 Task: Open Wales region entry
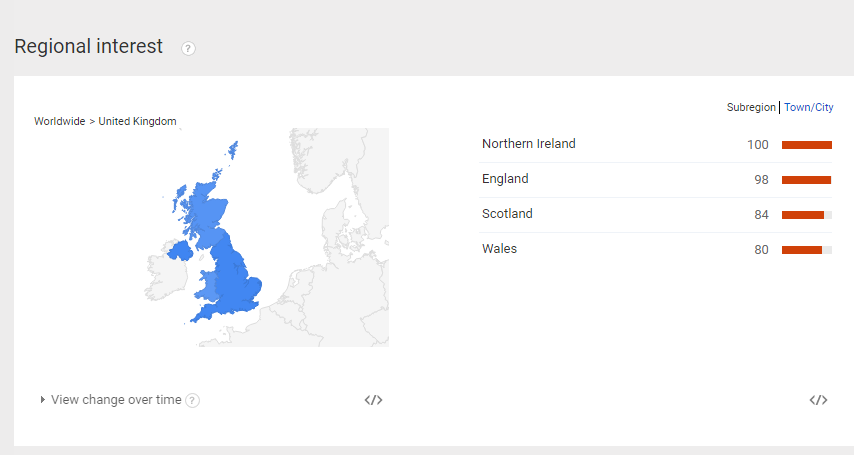click(x=499, y=249)
